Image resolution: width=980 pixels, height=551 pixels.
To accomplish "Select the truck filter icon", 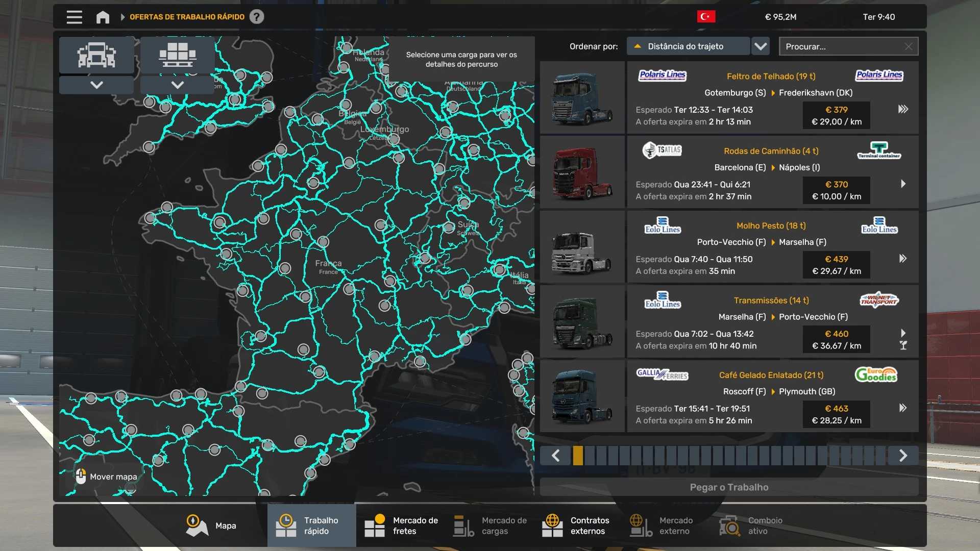I will click(96, 55).
